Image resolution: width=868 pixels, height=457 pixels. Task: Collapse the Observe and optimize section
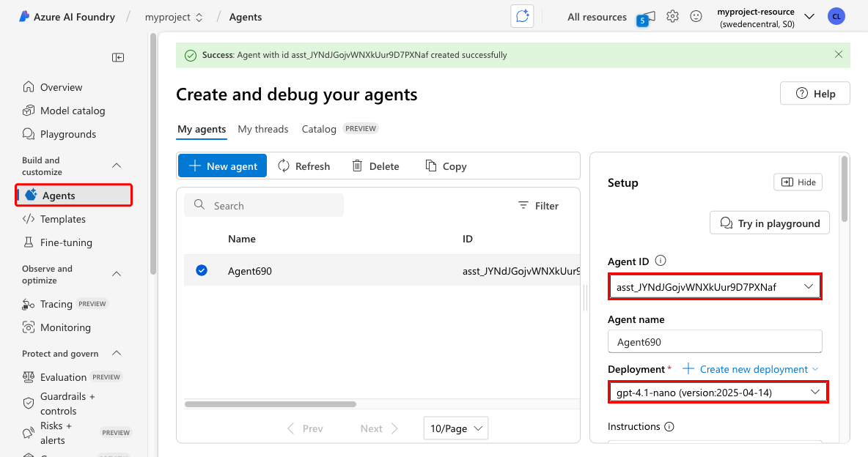[x=116, y=274]
